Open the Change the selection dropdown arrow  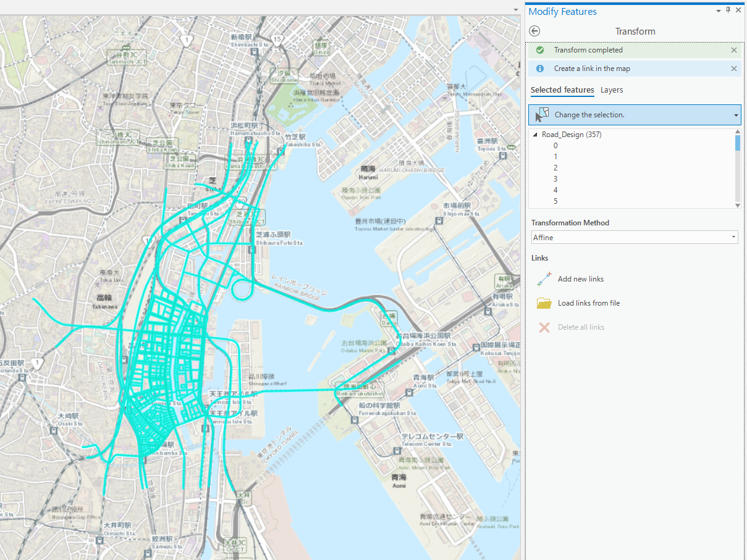[x=736, y=115]
